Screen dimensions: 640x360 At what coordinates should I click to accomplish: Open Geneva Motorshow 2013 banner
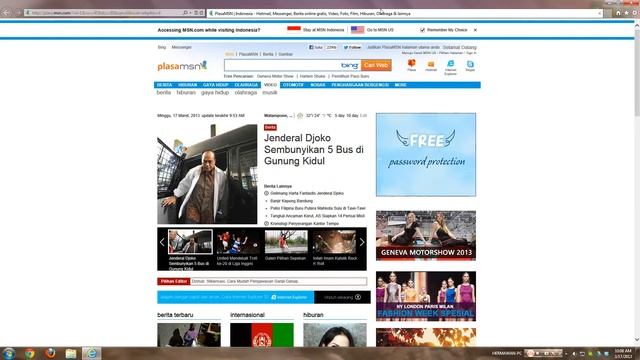(x=426, y=236)
